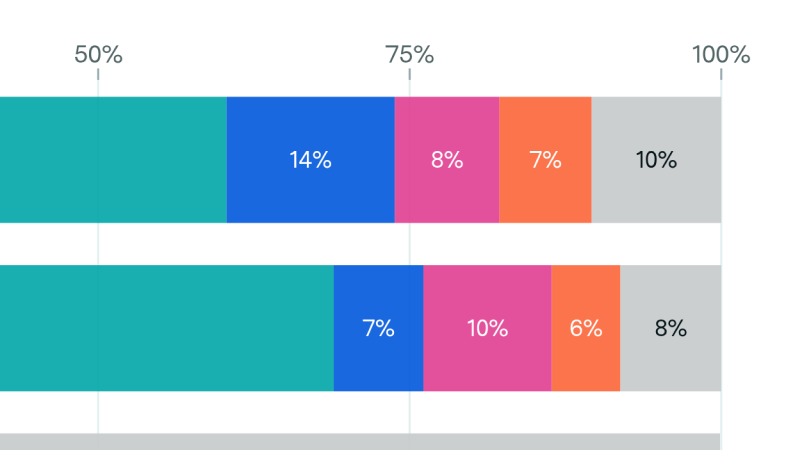The image size is (800, 450).
Task: Select the gray bar at the bottom edge
Action: click(x=360, y=442)
